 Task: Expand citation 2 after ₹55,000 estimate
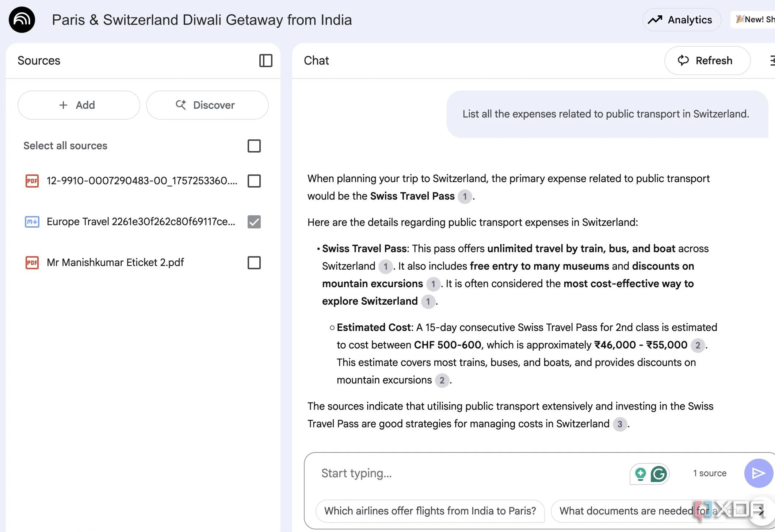pos(697,345)
